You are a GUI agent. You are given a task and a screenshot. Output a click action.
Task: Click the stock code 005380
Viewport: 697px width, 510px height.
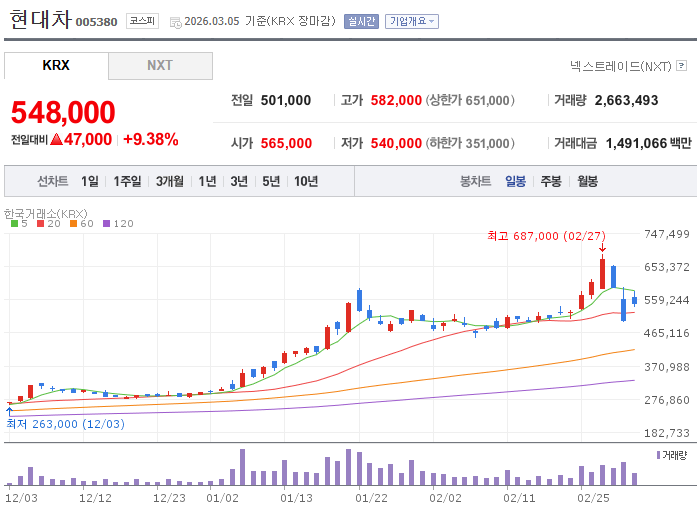coord(96,22)
